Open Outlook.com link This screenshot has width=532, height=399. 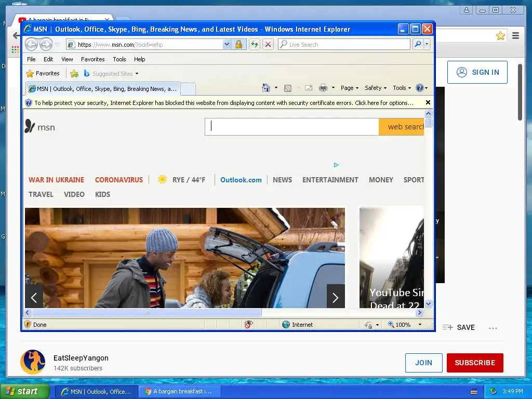(241, 180)
